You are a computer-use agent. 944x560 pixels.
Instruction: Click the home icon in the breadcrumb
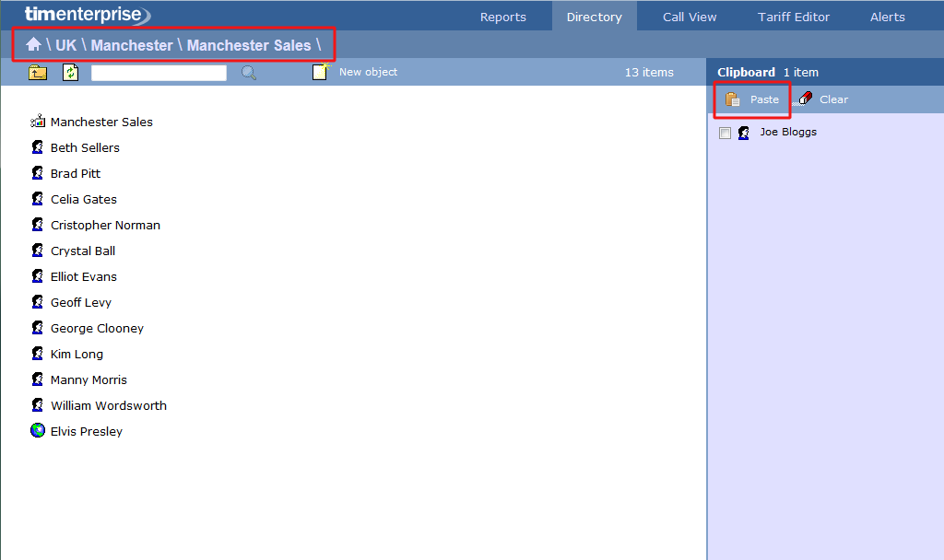[x=34, y=44]
